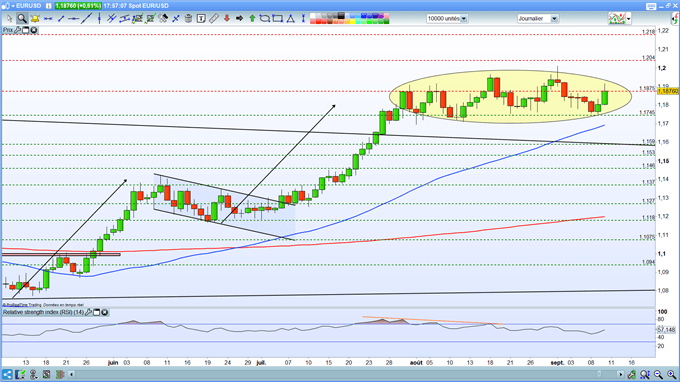
Task: Open the EURUSD window menu arrow
Action: pyautogui.click(x=13, y=6)
